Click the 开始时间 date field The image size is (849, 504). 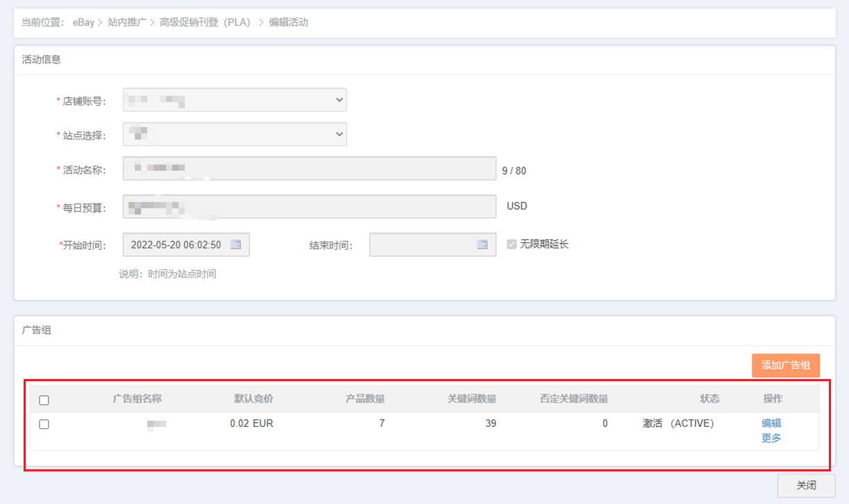[x=177, y=244]
